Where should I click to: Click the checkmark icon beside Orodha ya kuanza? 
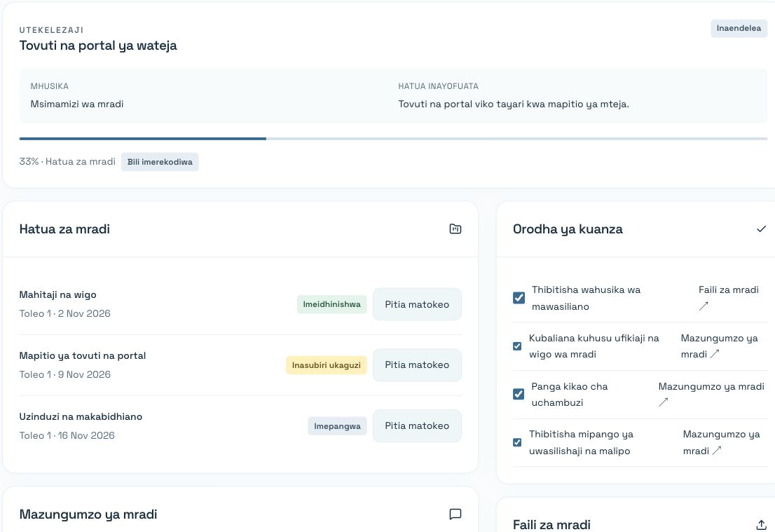coord(761,229)
